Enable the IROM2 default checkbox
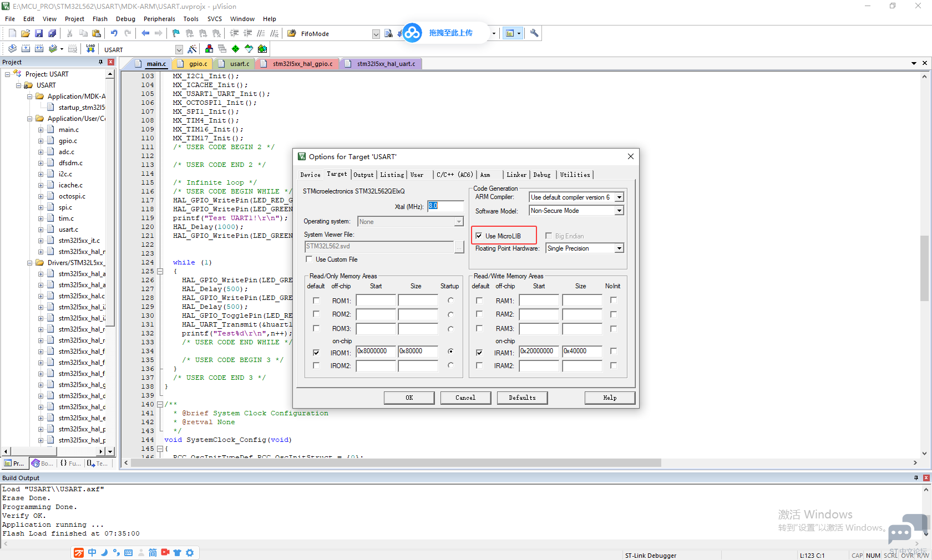 (x=316, y=366)
